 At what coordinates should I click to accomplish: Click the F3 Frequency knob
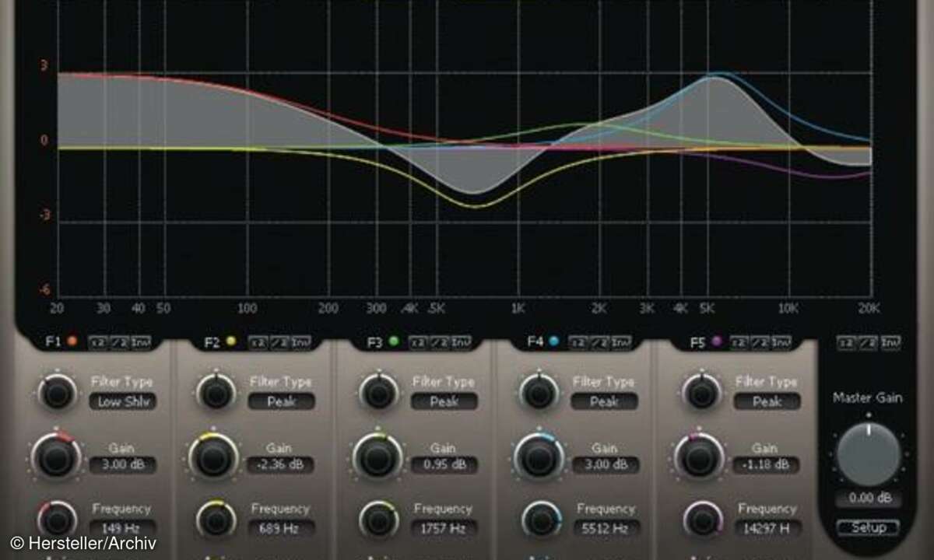379,520
